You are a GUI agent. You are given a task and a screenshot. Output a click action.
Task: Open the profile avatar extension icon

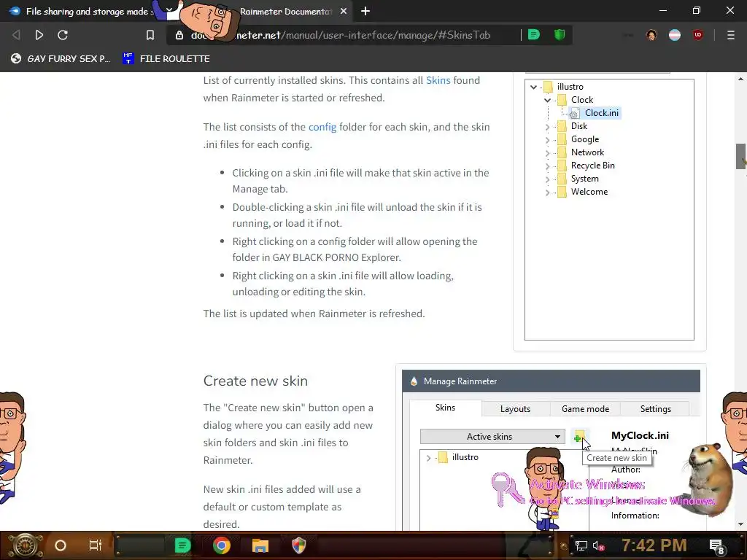[651, 35]
